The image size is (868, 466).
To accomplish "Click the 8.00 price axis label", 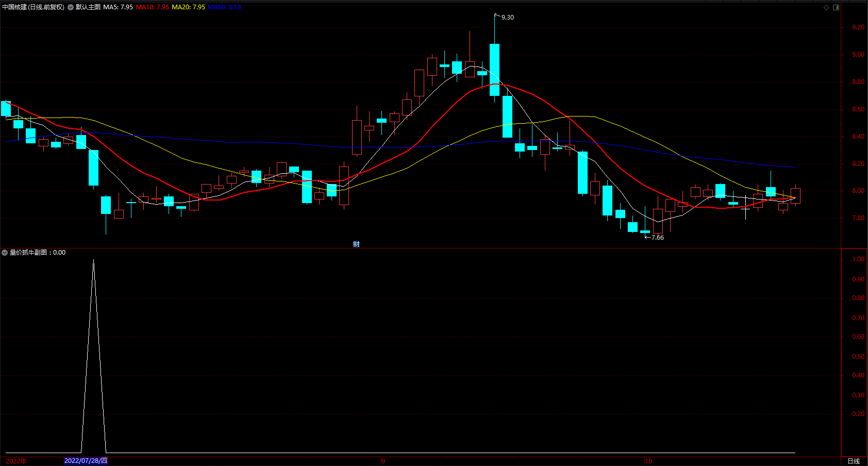I will click(858, 191).
